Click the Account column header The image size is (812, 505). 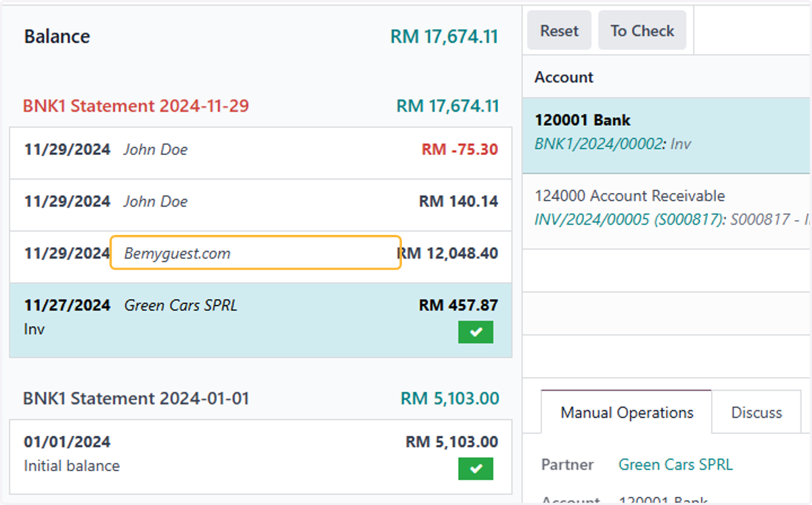564,77
